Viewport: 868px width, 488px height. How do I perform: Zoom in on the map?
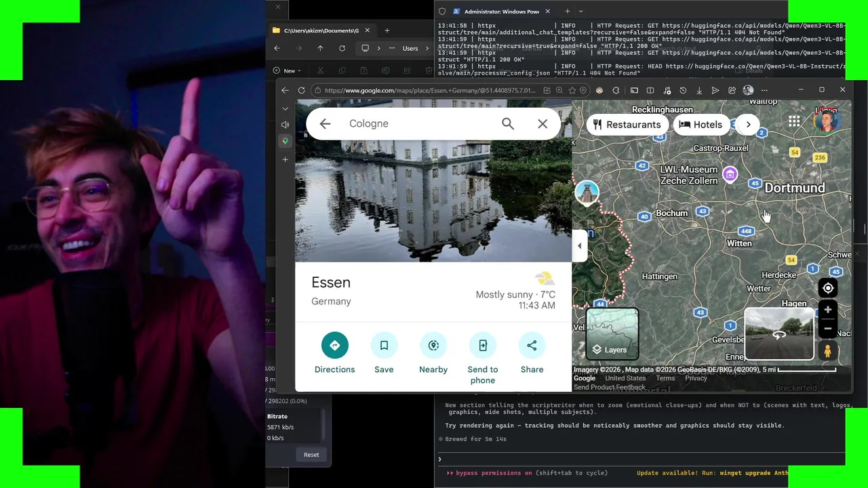(827, 310)
